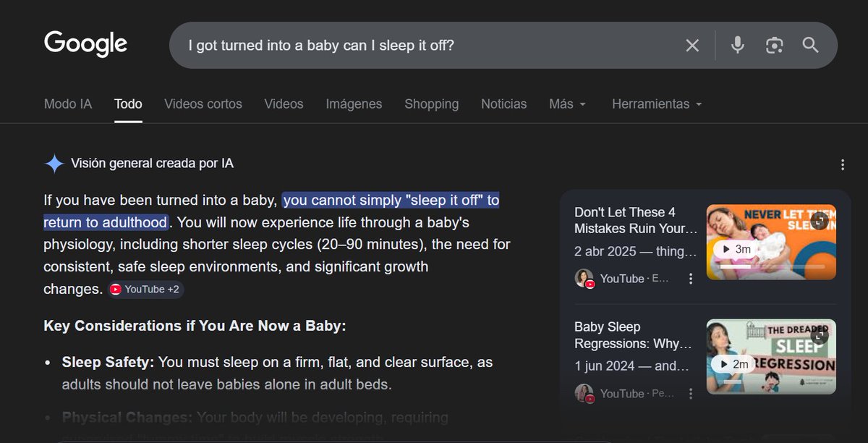Expand the Más dropdown
The image size is (868, 443).
pos(568,104)
